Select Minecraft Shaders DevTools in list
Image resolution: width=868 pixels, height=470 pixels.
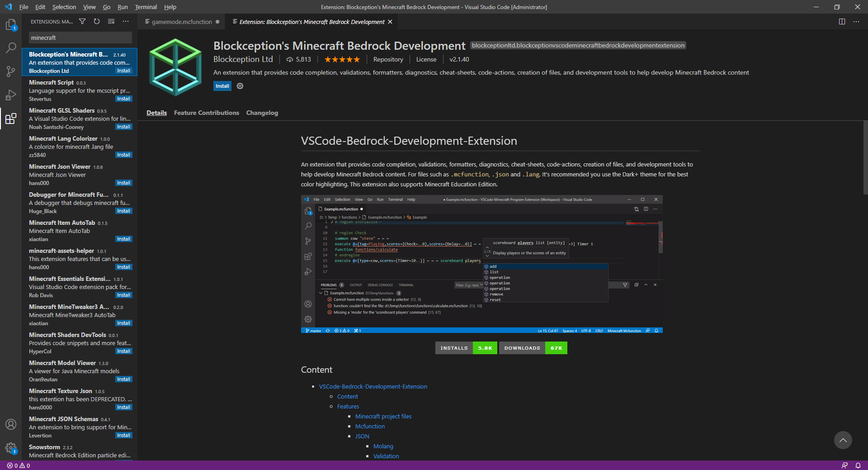pyautogui.click(x=80, y=343)
